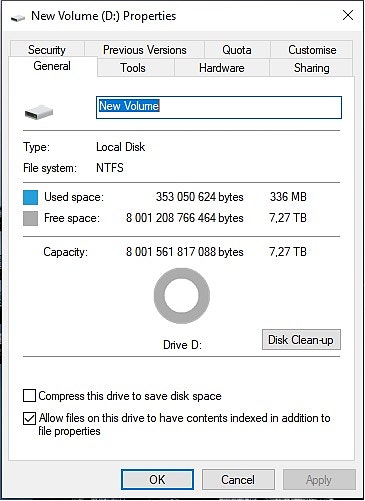Select the text "Local Disk"
This screenshot has width=365, height=501.
pos(121,147)
